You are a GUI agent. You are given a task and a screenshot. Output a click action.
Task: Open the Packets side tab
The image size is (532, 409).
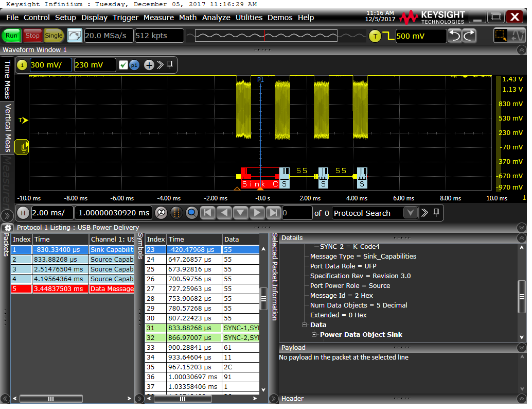tap(6, 245)
